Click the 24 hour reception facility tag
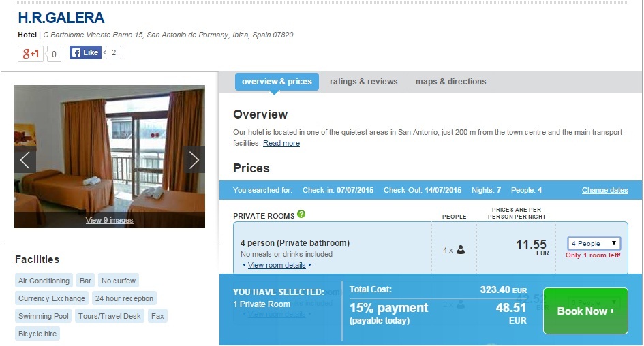Viewport: 644px width, 346px height. (124, 298)
